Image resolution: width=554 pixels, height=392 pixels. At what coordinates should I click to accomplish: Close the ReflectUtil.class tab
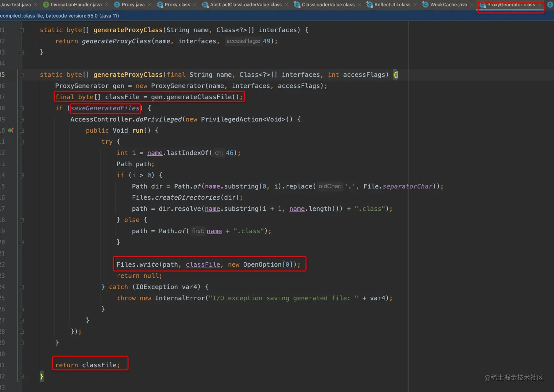tap(415, 5)
